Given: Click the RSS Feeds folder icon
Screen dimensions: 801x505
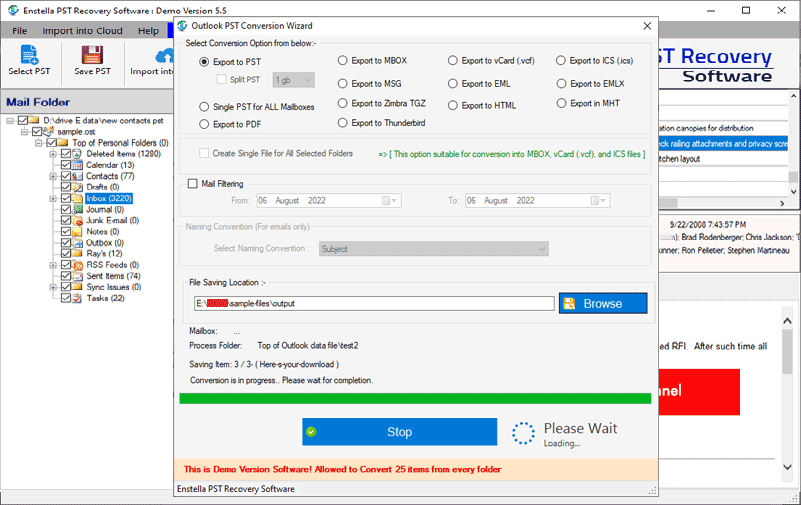Looking at the screenshot, I should 77,265.
